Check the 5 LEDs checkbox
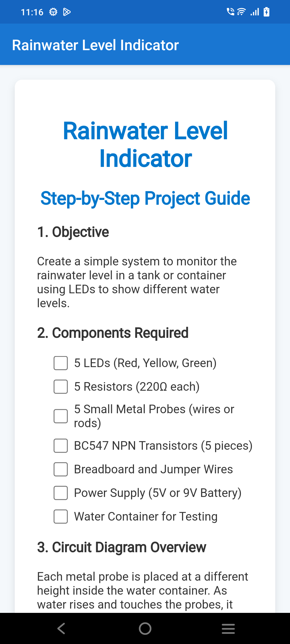 [61, 363]
